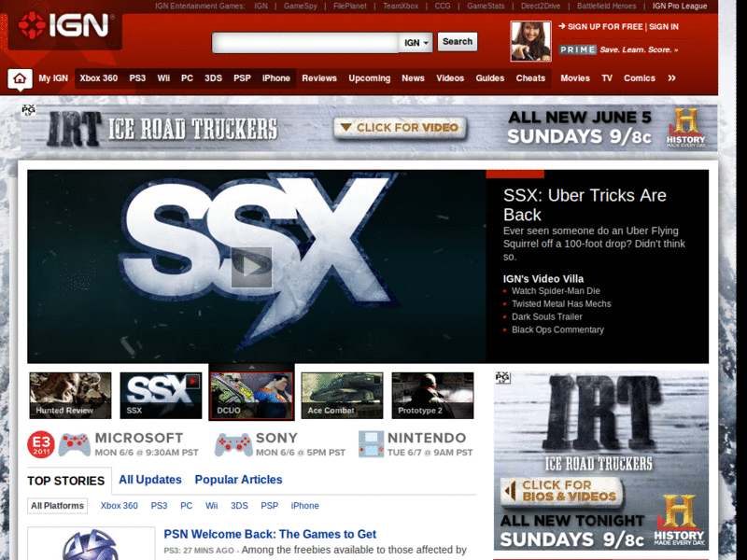The height and width of the screenshot is (560, 747).
Task: Switch to All Updates tab
Action: (x=150, y=480)
